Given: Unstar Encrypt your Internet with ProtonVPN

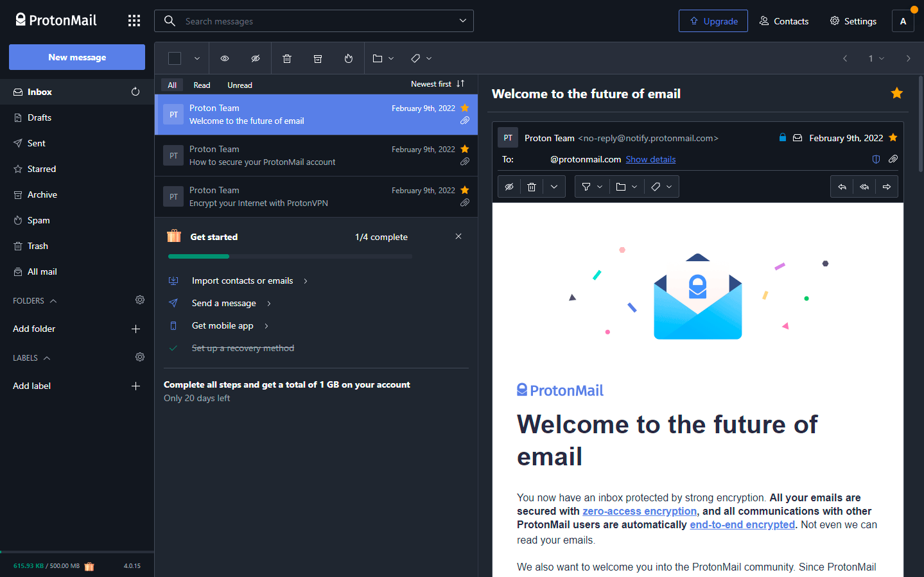Looking at the screenshot, I should point(465,190).
